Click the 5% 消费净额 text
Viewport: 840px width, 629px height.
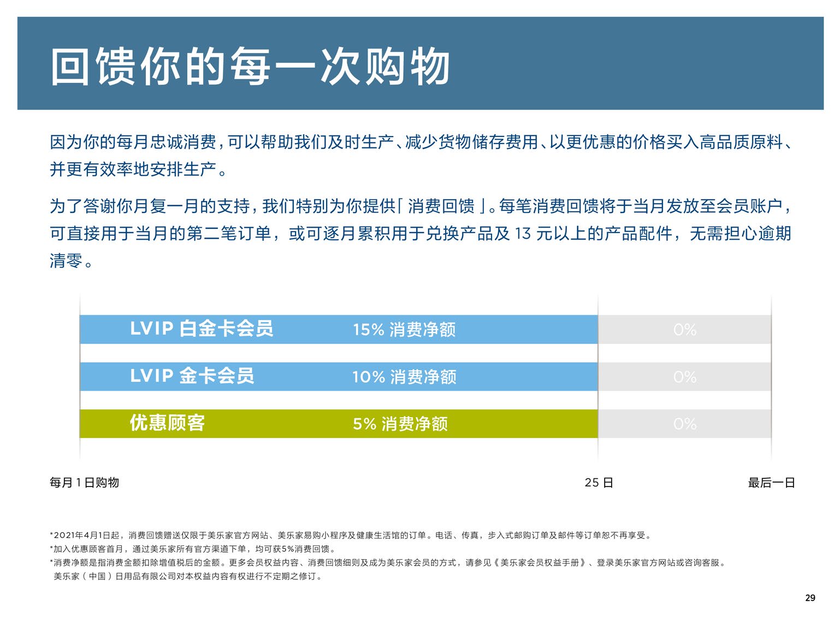pyautogui.click(x=400, y=424)
